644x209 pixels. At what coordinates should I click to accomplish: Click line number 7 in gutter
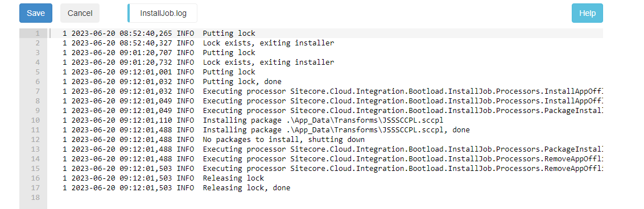[x=38, y=91]
